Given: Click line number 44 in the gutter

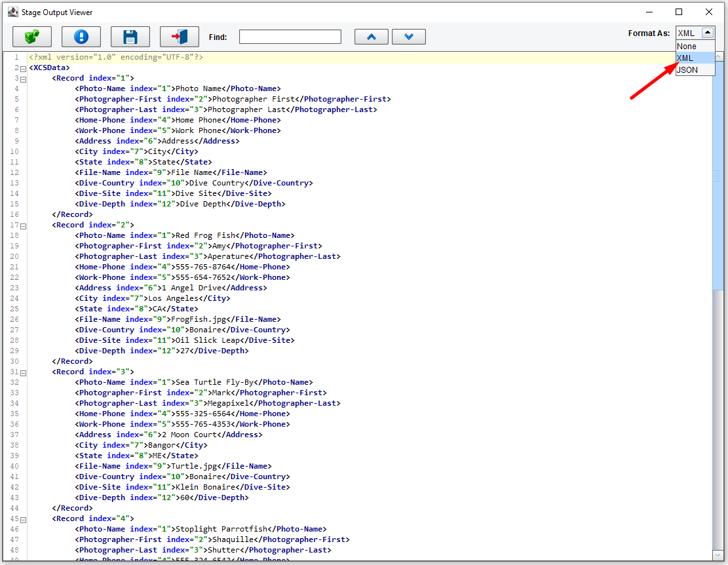Looking at the screenshot, I should [x=14, y=509].
